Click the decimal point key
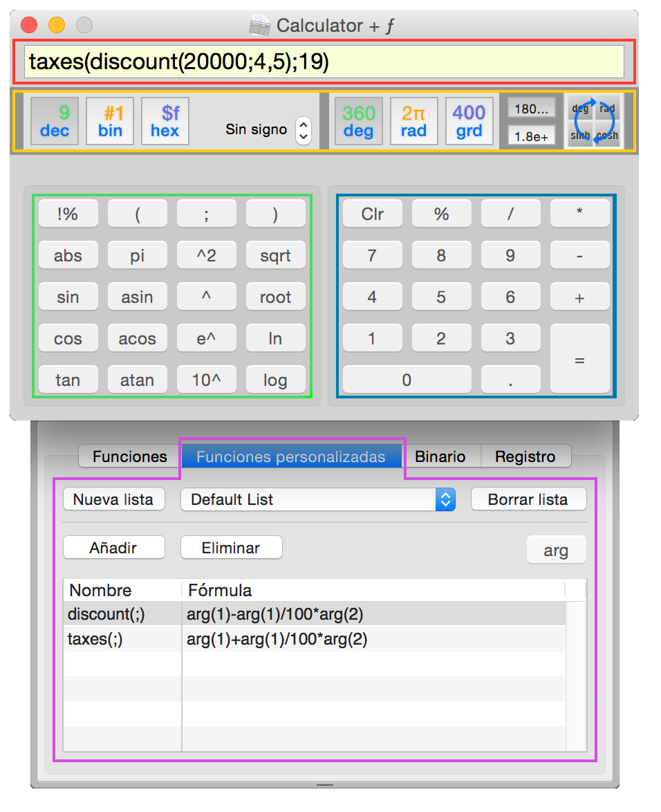Viewport: 661px width, 812px height. point(510,380)
